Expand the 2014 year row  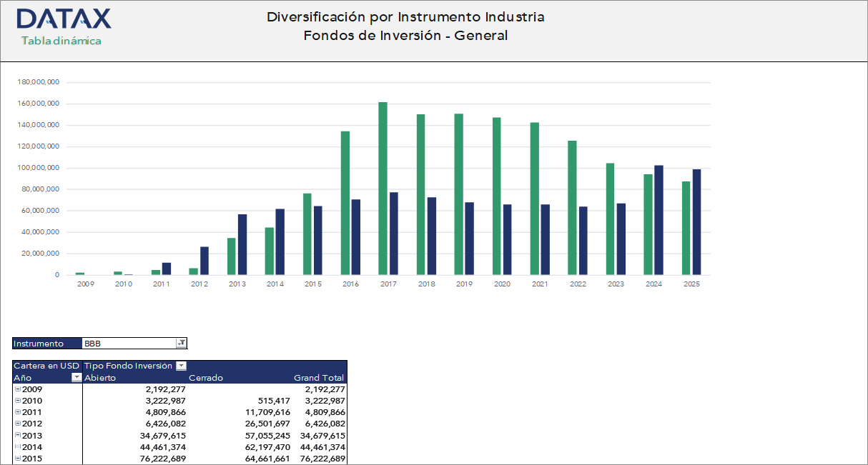[x=17, y=446]
